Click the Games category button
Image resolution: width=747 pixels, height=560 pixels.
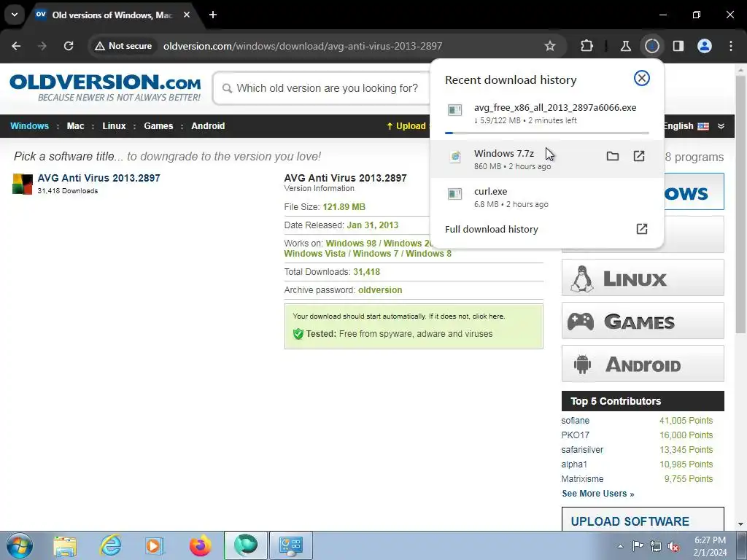click(643, 321)
